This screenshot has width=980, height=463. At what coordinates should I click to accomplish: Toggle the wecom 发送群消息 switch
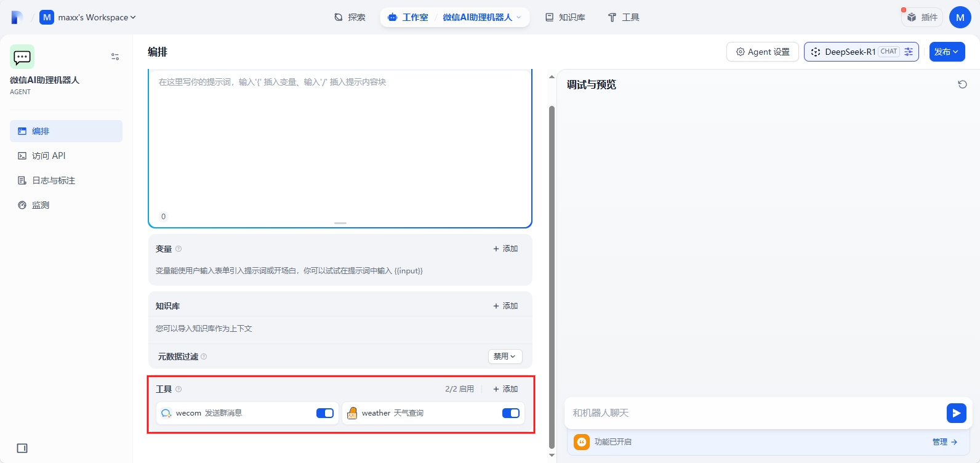(x=325, y=413)
